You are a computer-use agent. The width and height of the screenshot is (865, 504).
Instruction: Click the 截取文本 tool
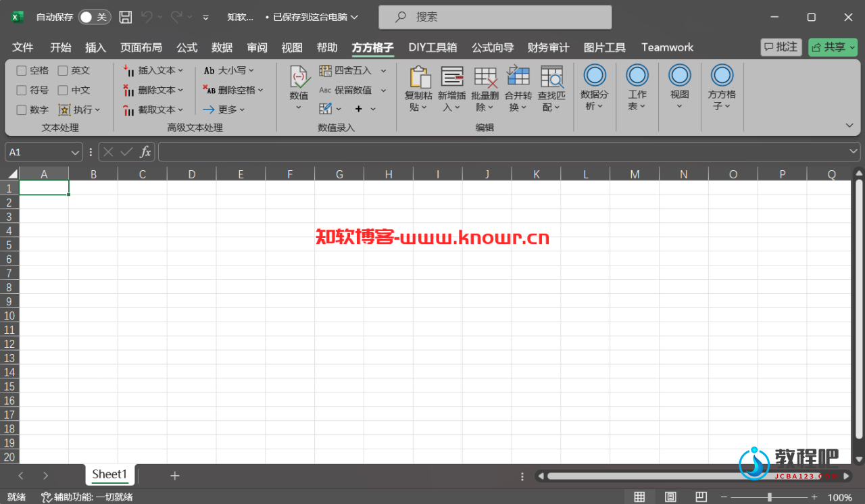point(153,109)
